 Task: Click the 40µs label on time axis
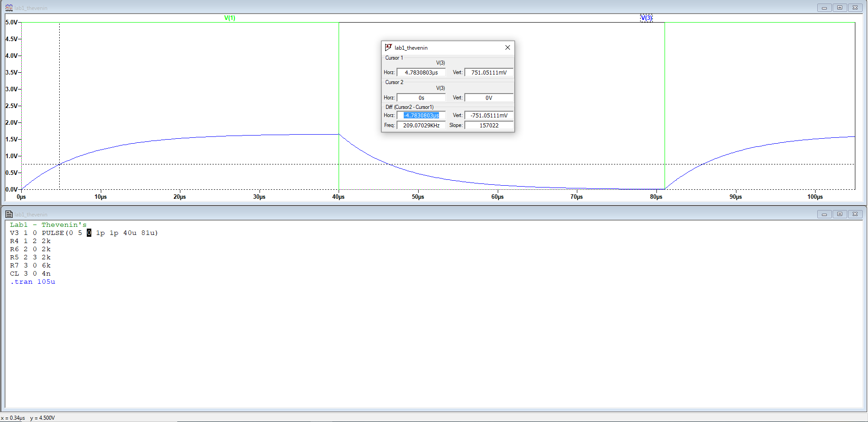pyautogui.click(x=338, y=197)
